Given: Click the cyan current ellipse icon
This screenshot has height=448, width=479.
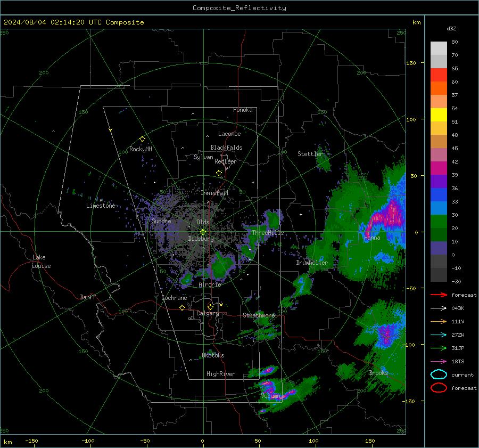Looking at the screenshot, I should coord(439,374).
